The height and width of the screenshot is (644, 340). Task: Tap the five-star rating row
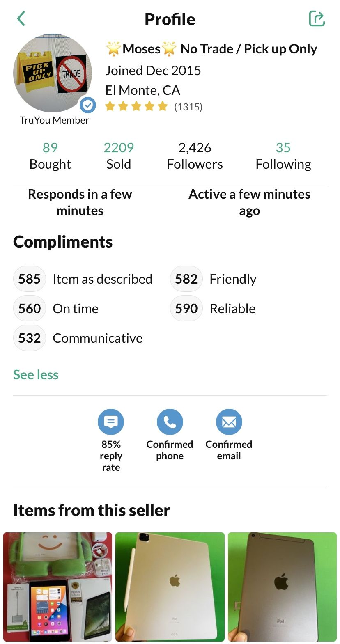(x=136, y=107)
